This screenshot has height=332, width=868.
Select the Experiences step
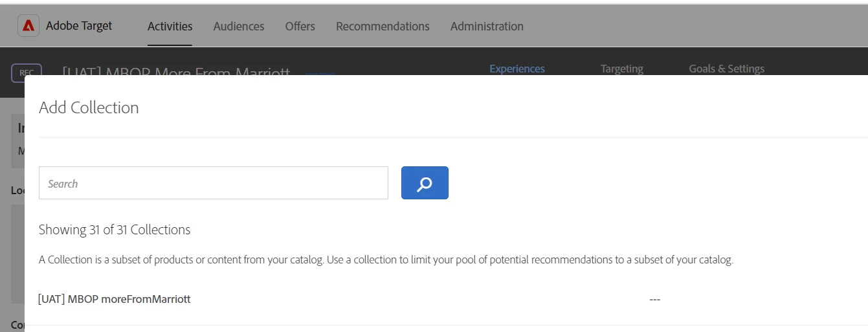(517, 69)
